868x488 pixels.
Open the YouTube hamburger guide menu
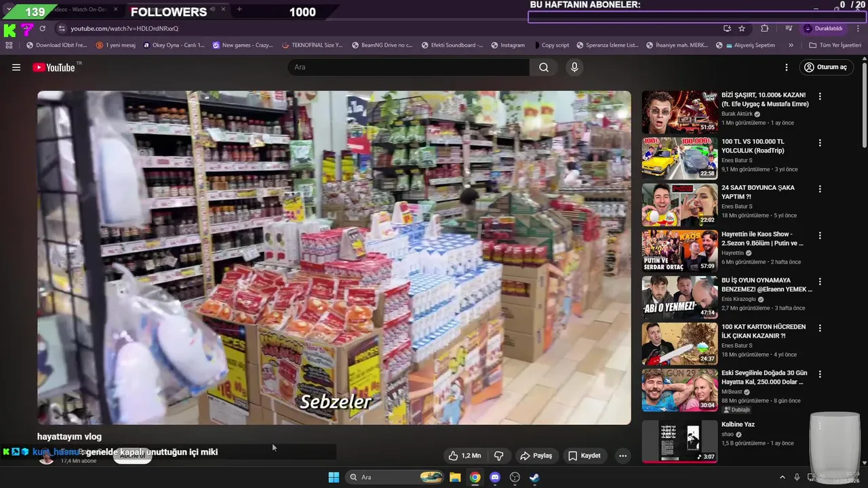pos(16,67)
